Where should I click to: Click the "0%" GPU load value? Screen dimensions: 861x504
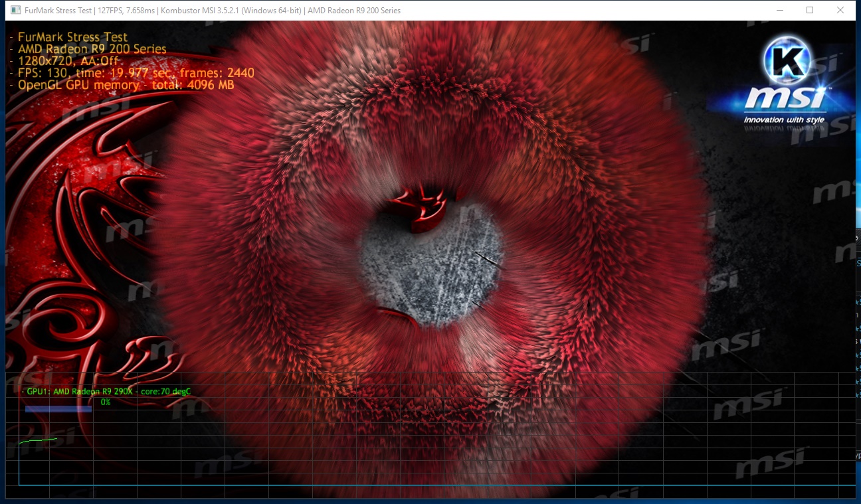pyautogui.click(x=106, y=402)
